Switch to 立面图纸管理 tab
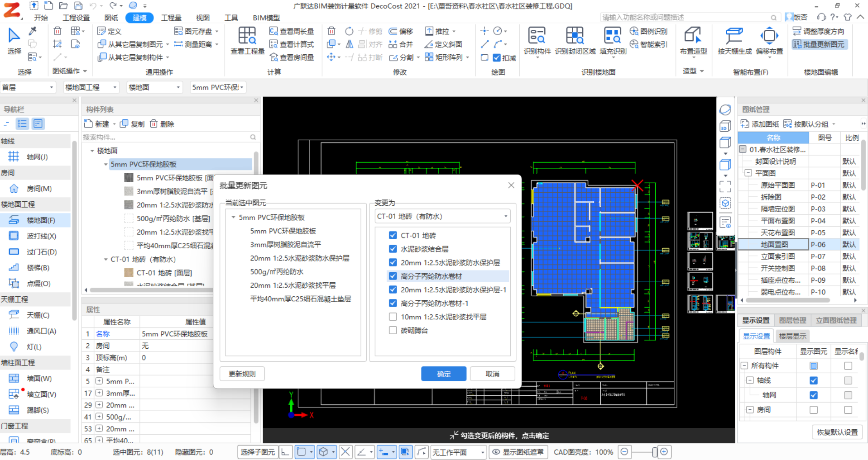 point(836,320)
